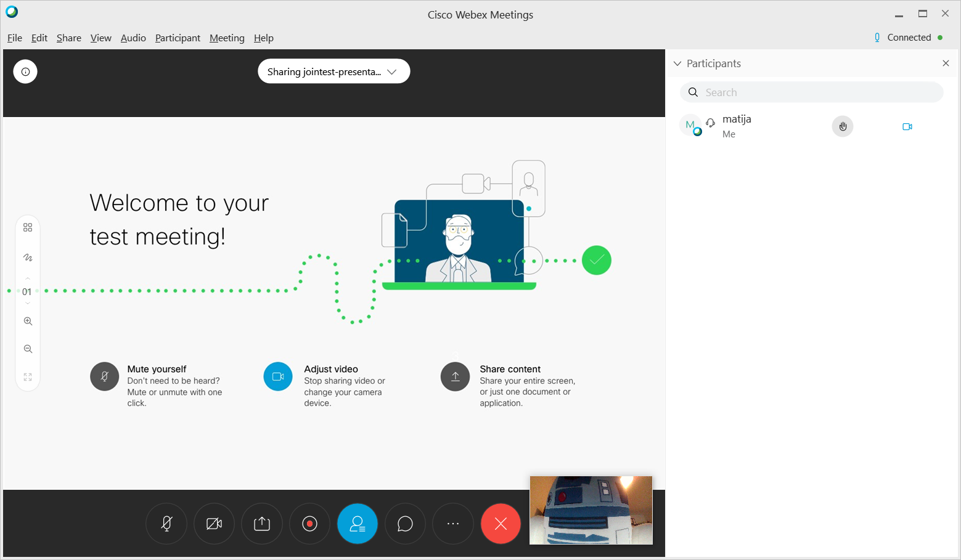Click the Adjust video slide icon
This screenshot has height=560, width=961.
(278, 376)
